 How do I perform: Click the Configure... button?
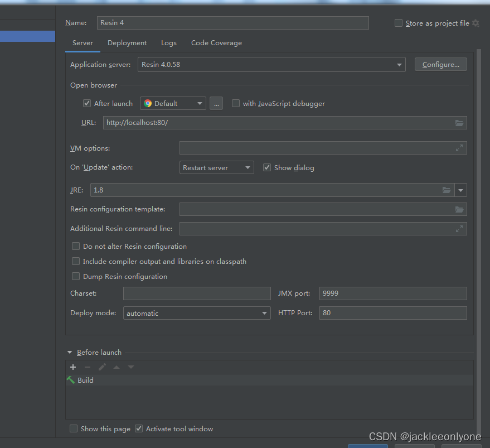click(440, 65)
